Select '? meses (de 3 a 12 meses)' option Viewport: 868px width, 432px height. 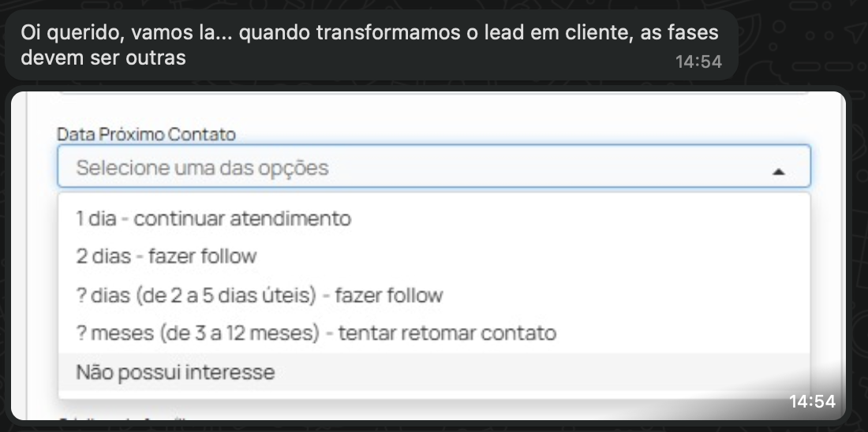click(x=316, y=333)
